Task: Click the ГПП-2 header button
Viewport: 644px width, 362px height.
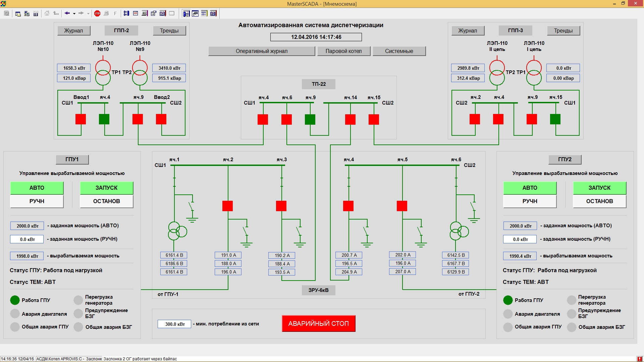Action: [x=121, y=31]
